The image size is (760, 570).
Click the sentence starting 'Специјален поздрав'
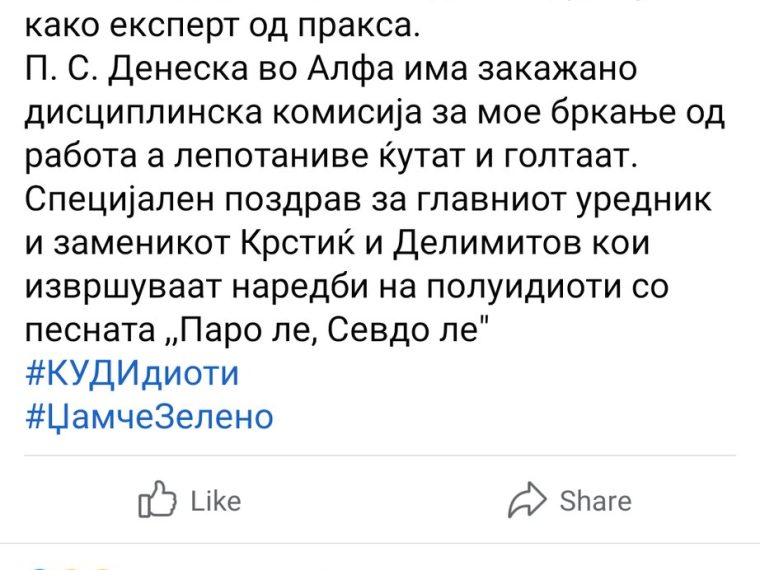368,200
